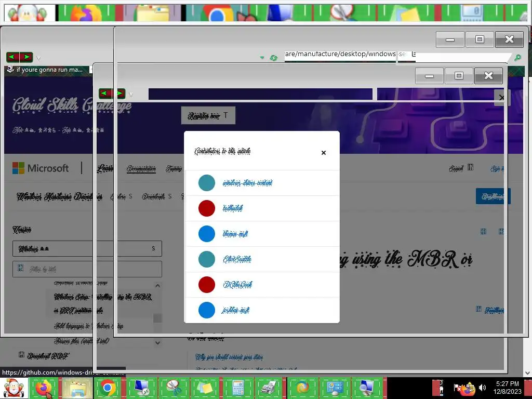Expand the Downloads dropdown menu
This screenshot has height=399, width=532.
click(157, 196)
